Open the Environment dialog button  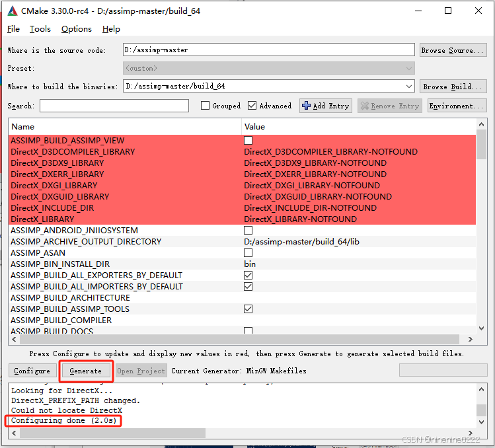(x=457, y=106)
